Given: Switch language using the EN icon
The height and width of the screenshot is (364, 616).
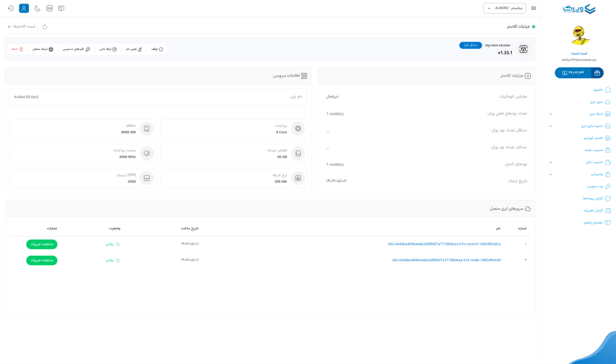Looking at the screenshot, I should [49, 8].
